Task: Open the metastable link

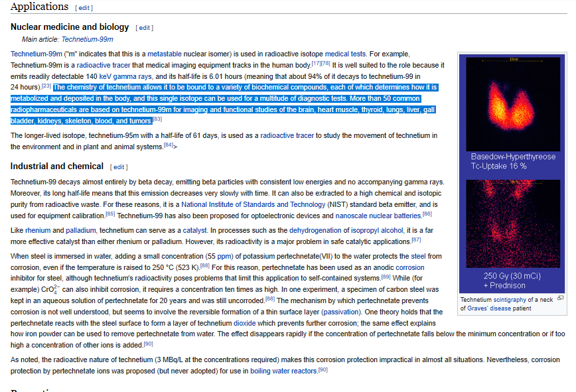Action: [165, 54]
